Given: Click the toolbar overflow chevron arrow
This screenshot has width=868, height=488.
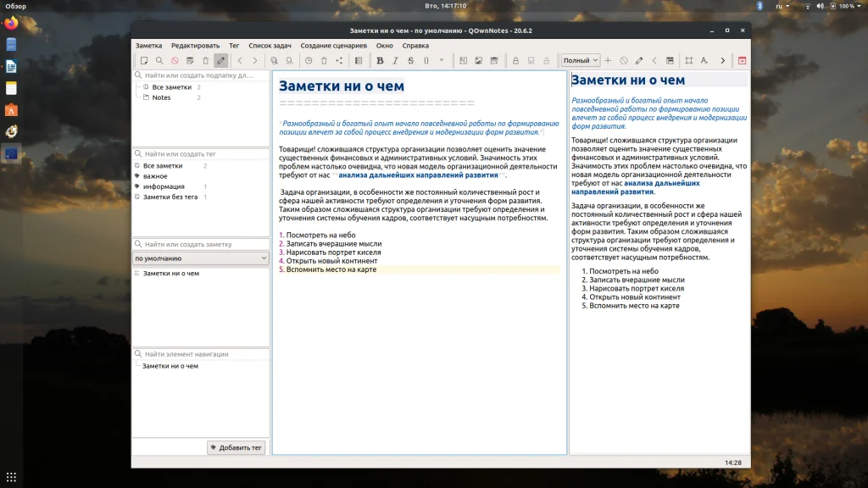Looking at the screenshot, I should 722,61.
